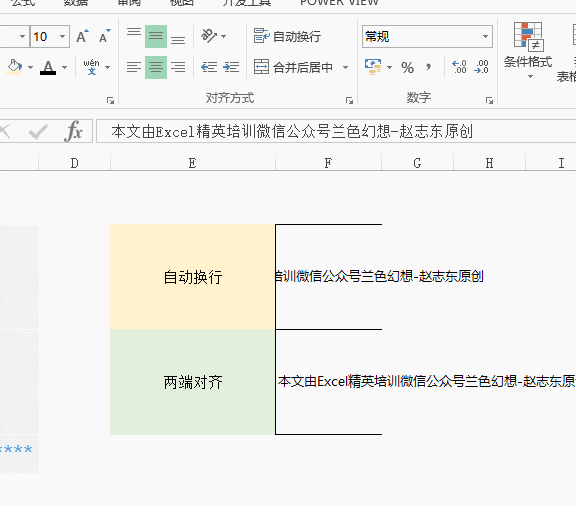Select column D header
576x506 pixels.
(75, 163)
